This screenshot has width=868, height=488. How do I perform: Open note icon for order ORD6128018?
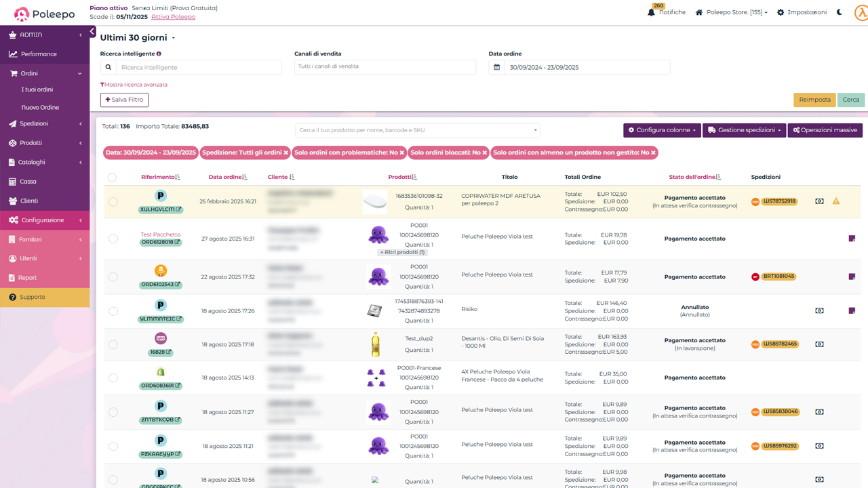(x=852, y=239)
